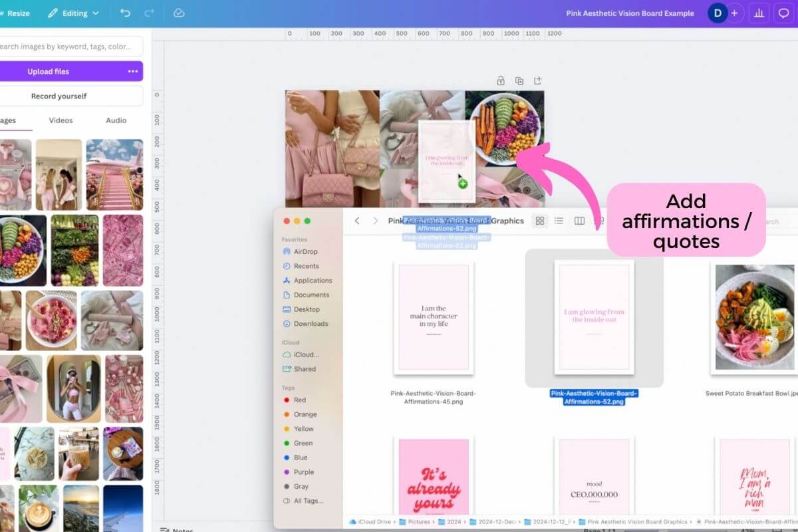Click the redo arrow icon
Image resolution: width=798 pixels, height=532 pixels.
point(149,13)
